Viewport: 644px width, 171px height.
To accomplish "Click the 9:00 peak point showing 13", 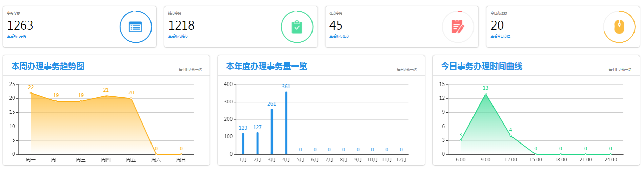I will (x=486, y=94).
